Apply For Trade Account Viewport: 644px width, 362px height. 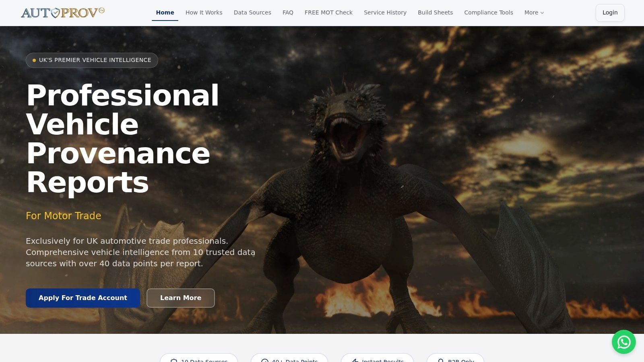tap(83, 298)
